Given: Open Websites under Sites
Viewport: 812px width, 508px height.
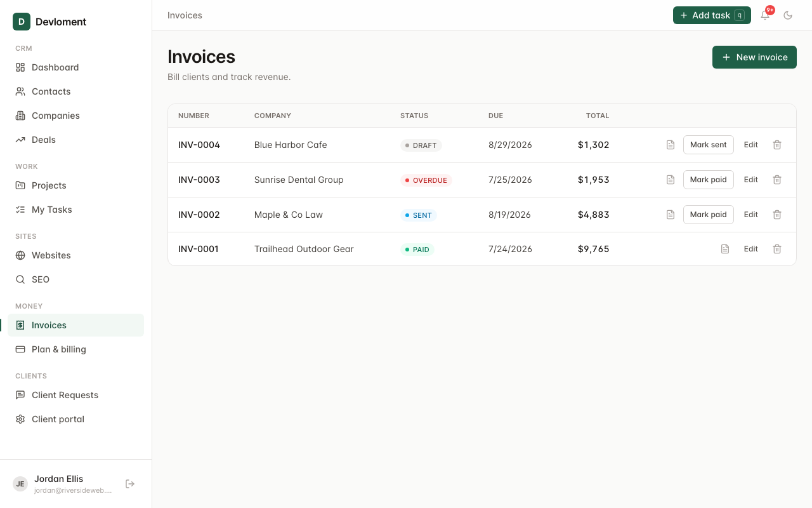Looking at the screenshot, I should click(75, 255).
